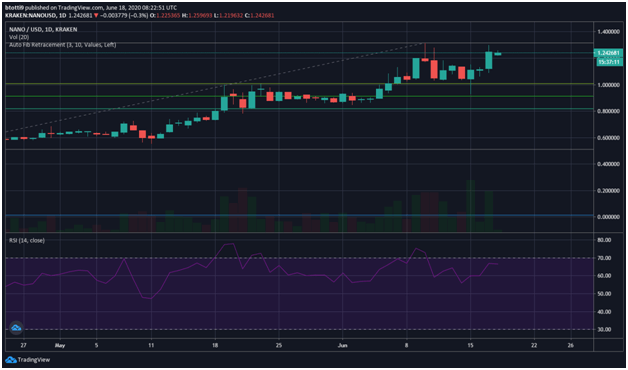The image size is (628, 370).
Task: Select the blue horizontal line at 0.000000 level
Action: point(299,215)
